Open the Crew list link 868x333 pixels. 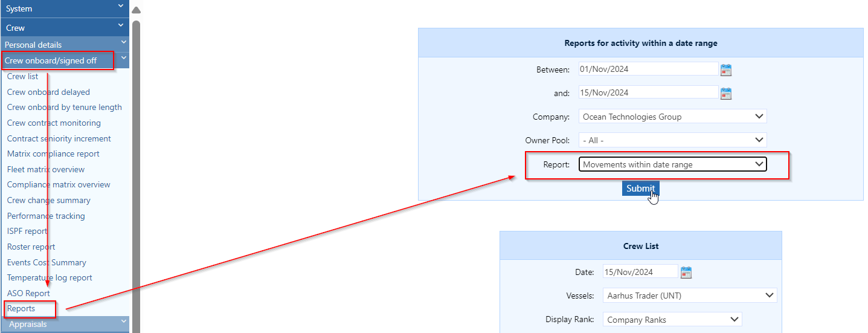click(23, 77)
